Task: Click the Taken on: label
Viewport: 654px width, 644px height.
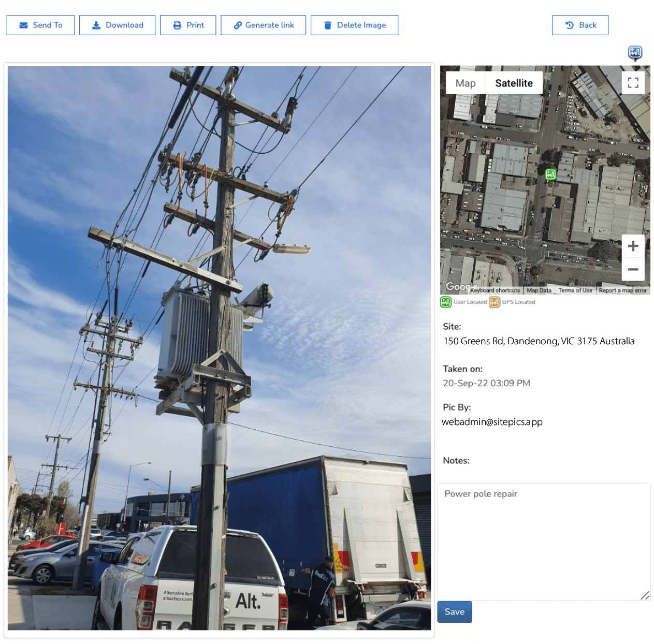Action: coord(462,369)
